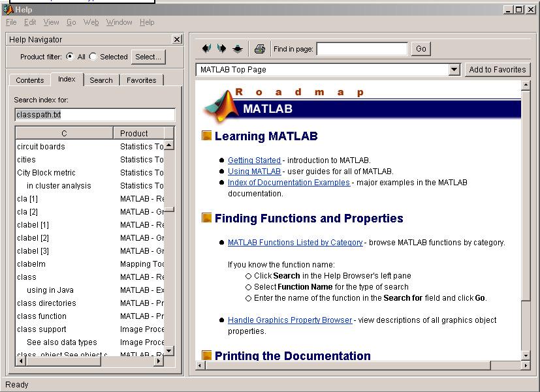The image size is (540, 392).
Task: Go back with the back arrow icon
Action: click(x=206, y=49)
